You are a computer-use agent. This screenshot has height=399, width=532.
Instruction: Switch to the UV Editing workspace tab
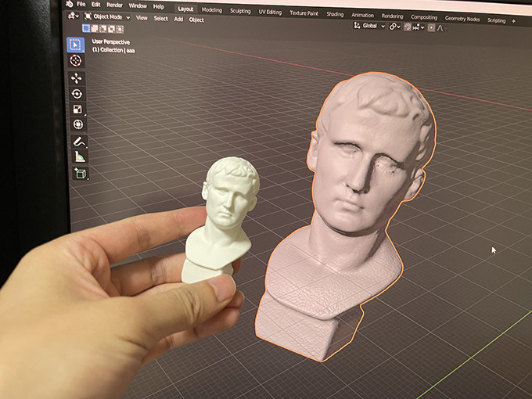click(x=270, y=12)
